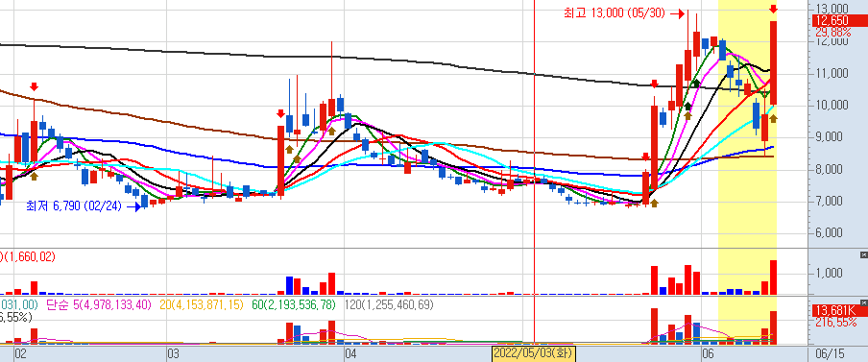Click the 최저 6,790 (02/24) low annotation
Screen dimensions: 868x362
[74, 206]
